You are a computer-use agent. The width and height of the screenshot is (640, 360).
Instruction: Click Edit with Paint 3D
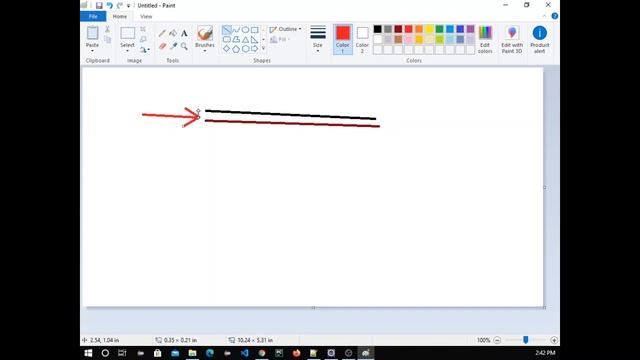[x=512, y=39]
